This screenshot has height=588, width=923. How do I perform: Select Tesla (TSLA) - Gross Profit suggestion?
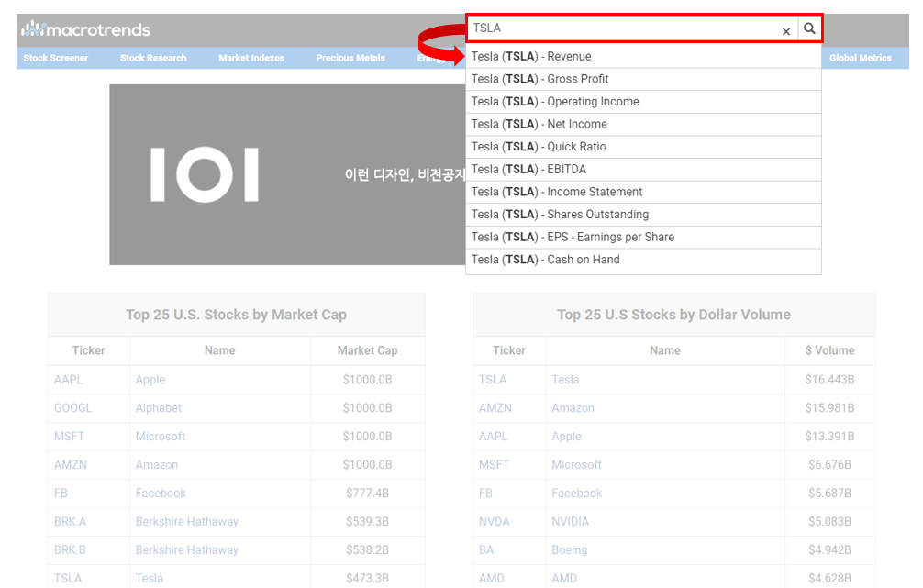point(643,79)
